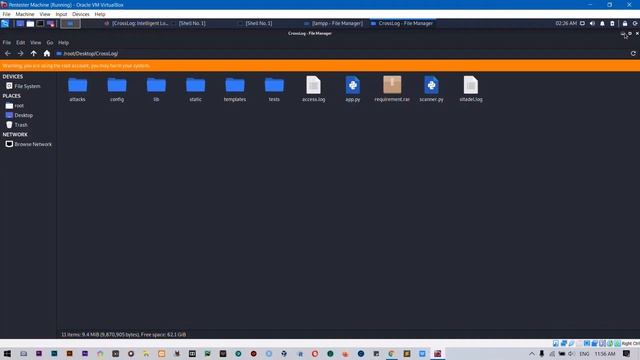Click status bar items count text
The image size is (640, 360).
pyautogui.click(x=124, y=335)
